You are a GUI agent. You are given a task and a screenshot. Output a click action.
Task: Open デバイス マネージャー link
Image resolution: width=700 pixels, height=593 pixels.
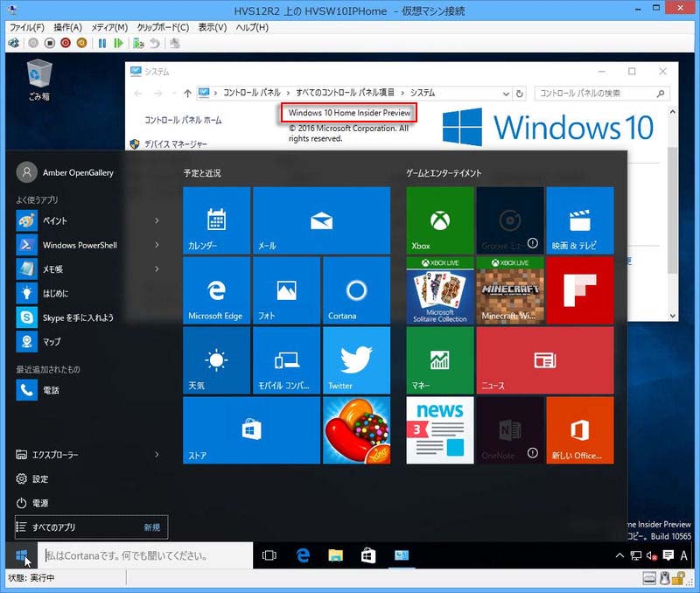point(176,144)
